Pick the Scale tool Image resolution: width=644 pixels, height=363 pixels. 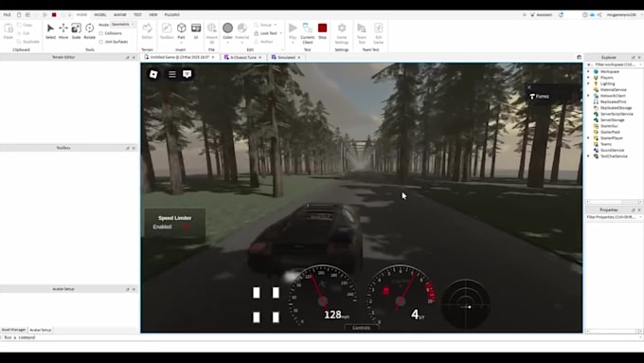pyautogui.click(x=76, y=31)
